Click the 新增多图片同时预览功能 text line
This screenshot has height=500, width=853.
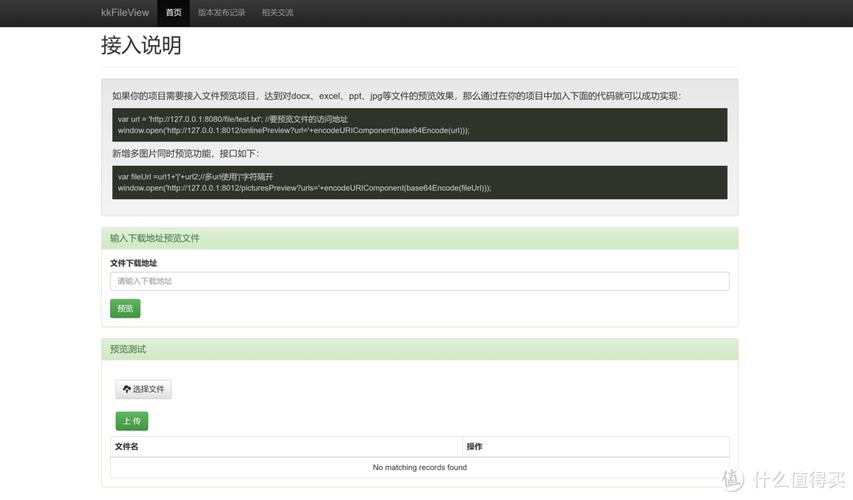click(x=185, y=154)
